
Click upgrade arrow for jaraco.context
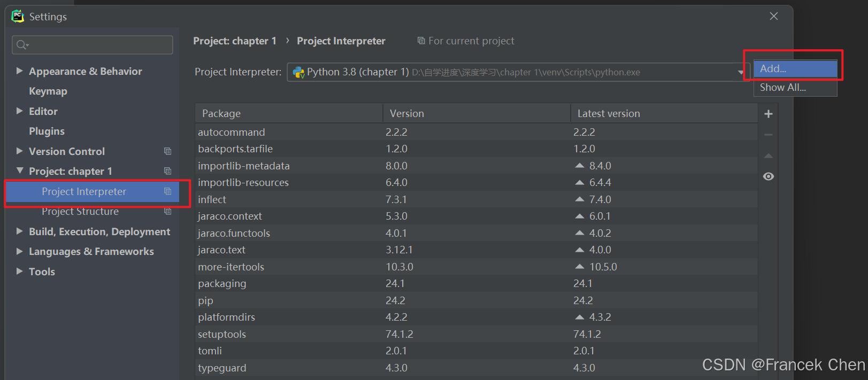579,216
